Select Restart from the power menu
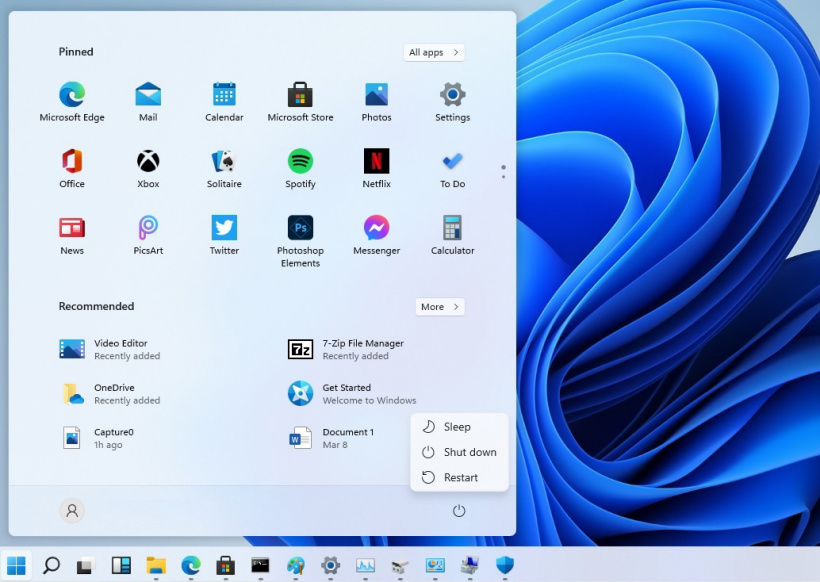The image size is (820, 582). click(460, 477)
